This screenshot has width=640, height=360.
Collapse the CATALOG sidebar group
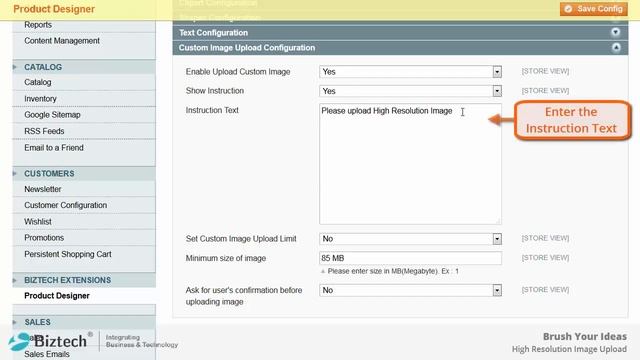point(84,67)
